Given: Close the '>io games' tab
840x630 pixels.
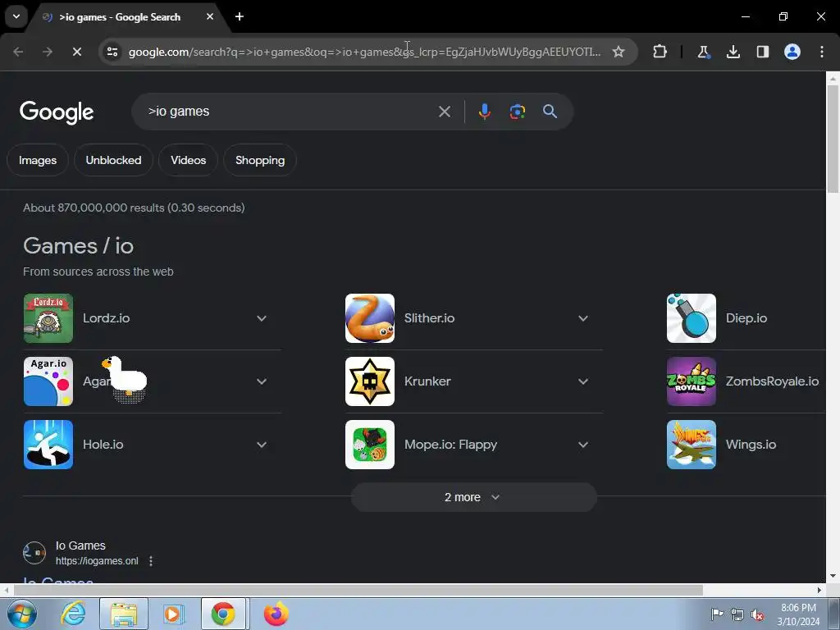Looking at the screenshot, I should click(x=210, y=16).
